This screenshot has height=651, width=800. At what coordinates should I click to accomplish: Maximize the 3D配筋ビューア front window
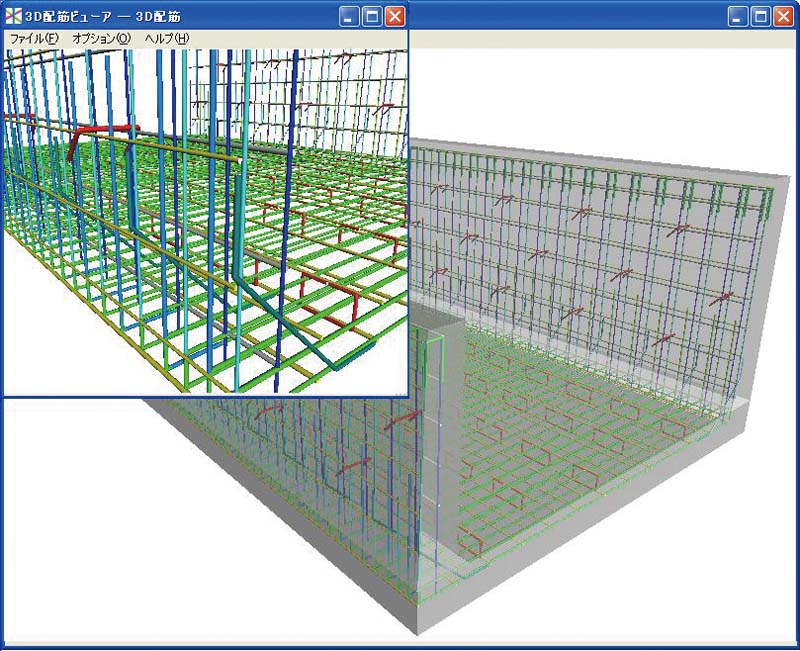tap(372, 16)
